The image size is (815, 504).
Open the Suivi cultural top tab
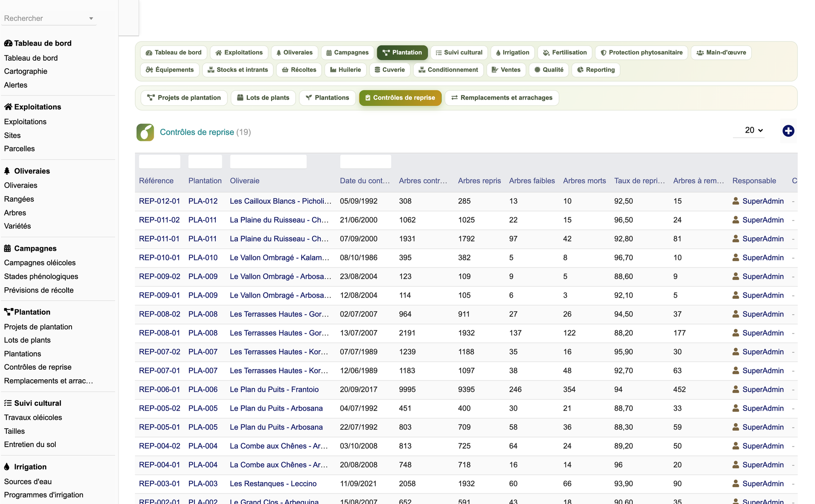tap(459, 53)
